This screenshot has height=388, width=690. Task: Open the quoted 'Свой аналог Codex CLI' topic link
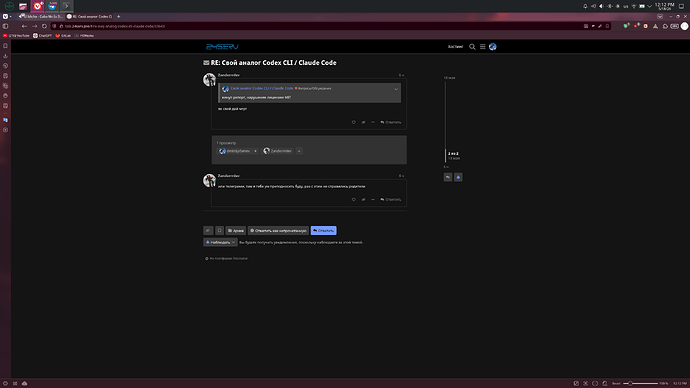261,88
